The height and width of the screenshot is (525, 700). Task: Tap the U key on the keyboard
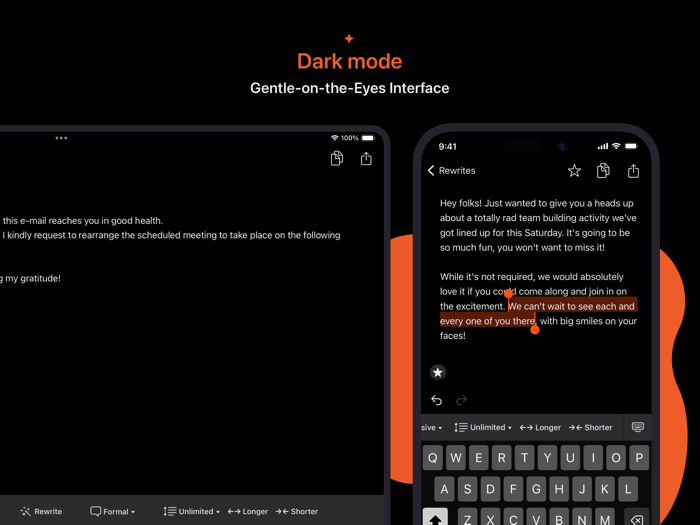(x=570, y=458)
